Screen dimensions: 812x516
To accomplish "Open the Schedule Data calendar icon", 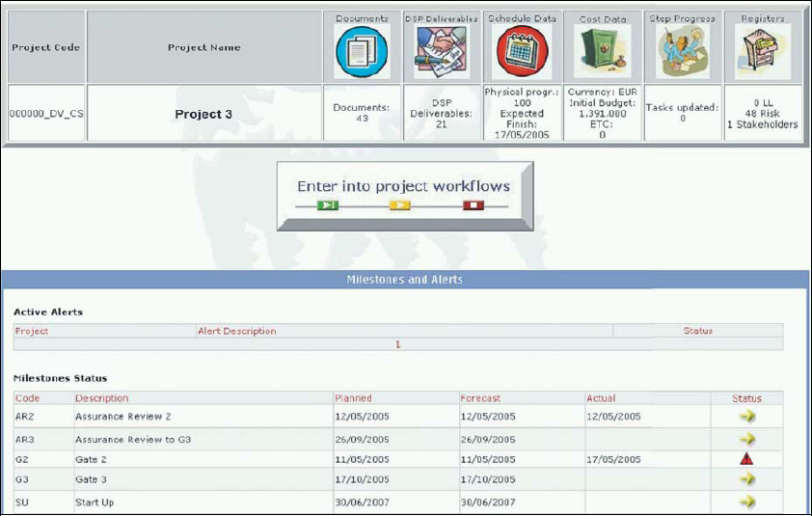I will click(x=522, y=52).
